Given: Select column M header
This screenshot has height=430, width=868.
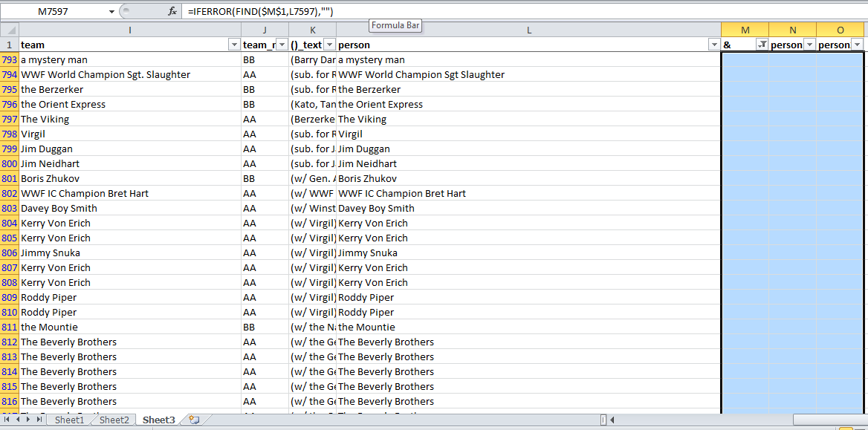Looking at the screenshot, I should click(745, 30).
